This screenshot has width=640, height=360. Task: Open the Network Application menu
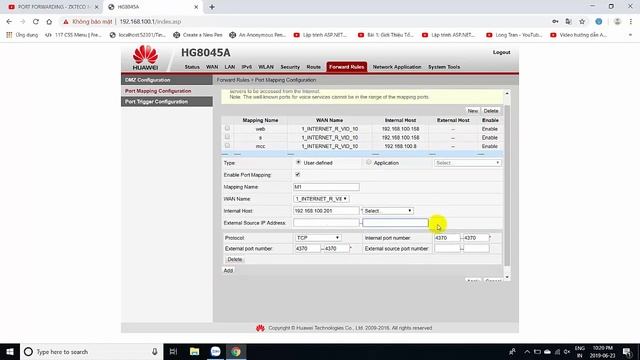[397, 67]
